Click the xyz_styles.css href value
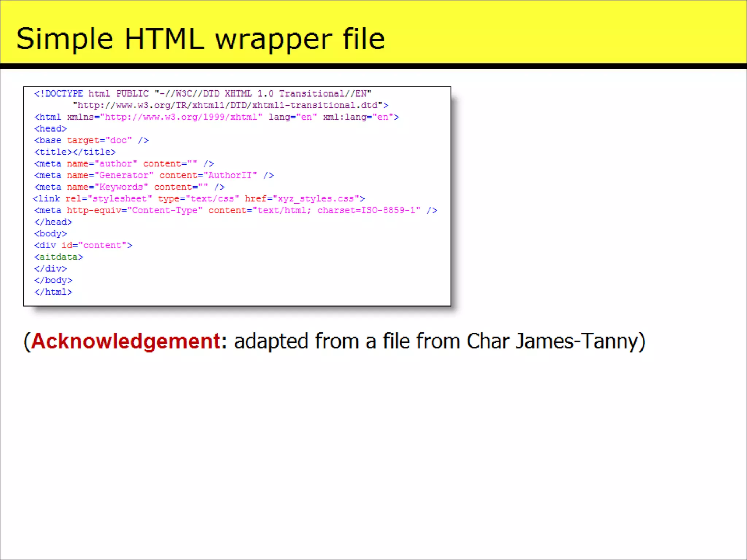 point(316,199)
